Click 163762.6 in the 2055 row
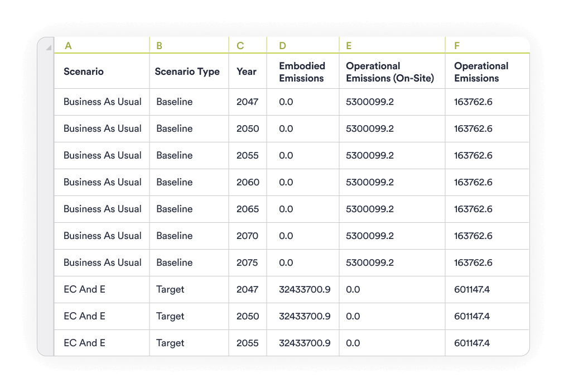Screen dimensions: 588x392 coord(487,155)
